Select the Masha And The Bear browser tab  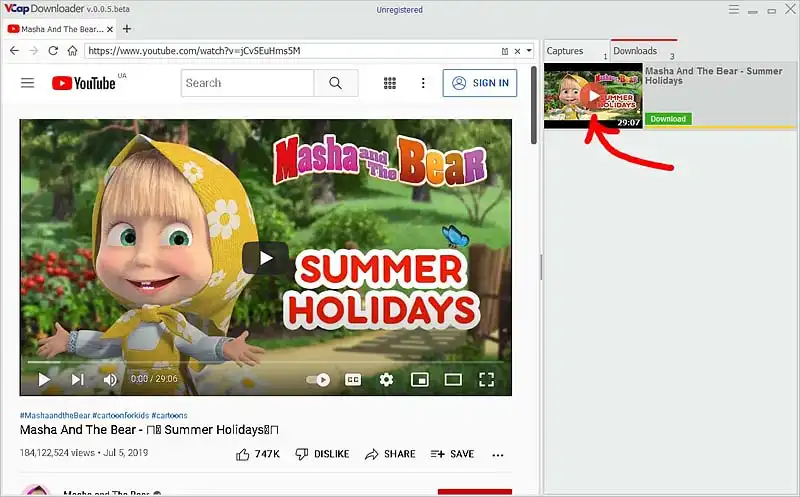point(60,29)
